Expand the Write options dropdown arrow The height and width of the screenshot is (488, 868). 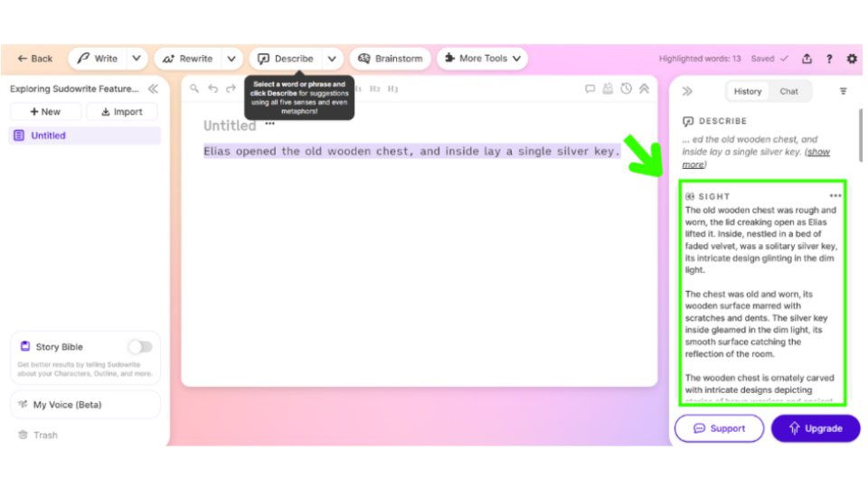(x=137, y=59)
